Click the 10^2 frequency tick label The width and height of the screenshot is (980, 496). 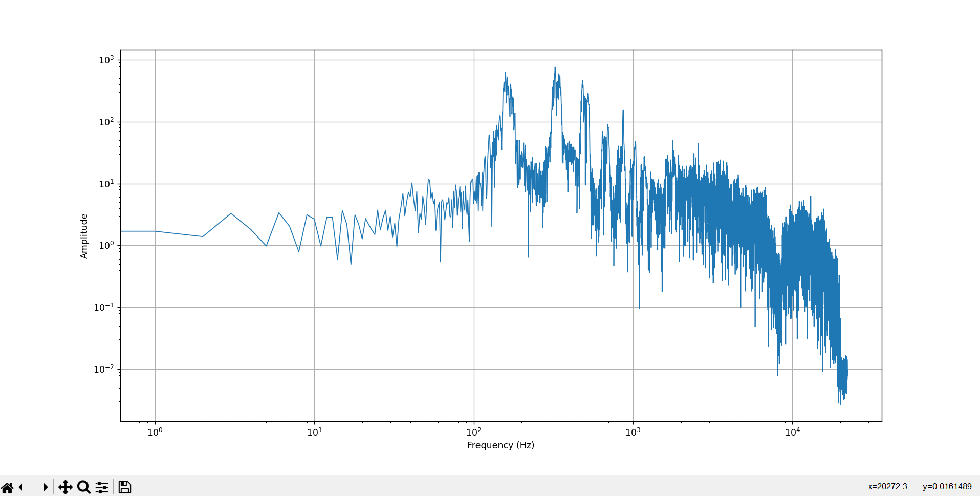click(474, 432)
